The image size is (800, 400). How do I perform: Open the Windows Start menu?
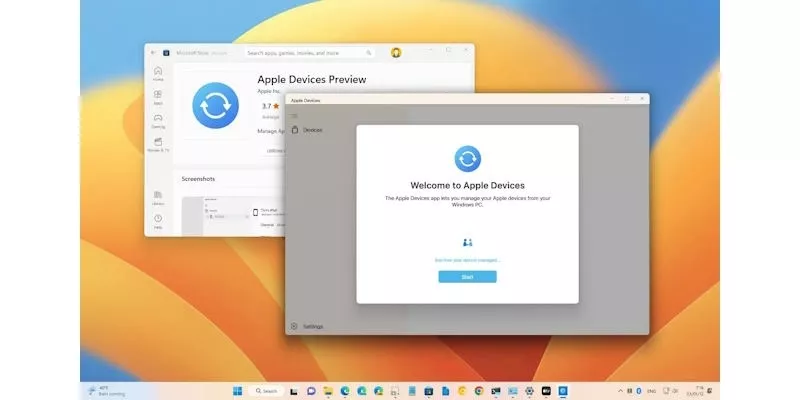point(238,391)
